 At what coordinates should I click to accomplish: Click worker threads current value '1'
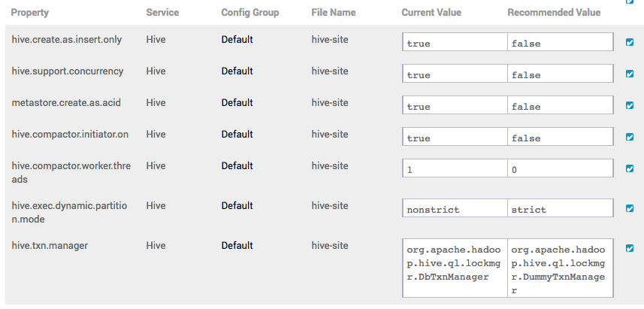pyautogui.click(x=455, y=170)
